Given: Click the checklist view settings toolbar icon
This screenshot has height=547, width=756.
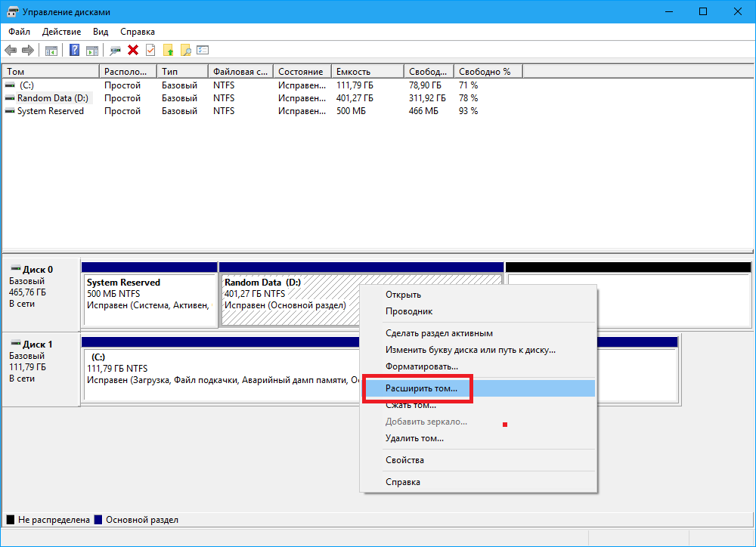Looking at the screenshot, I should tap(203, 50).
